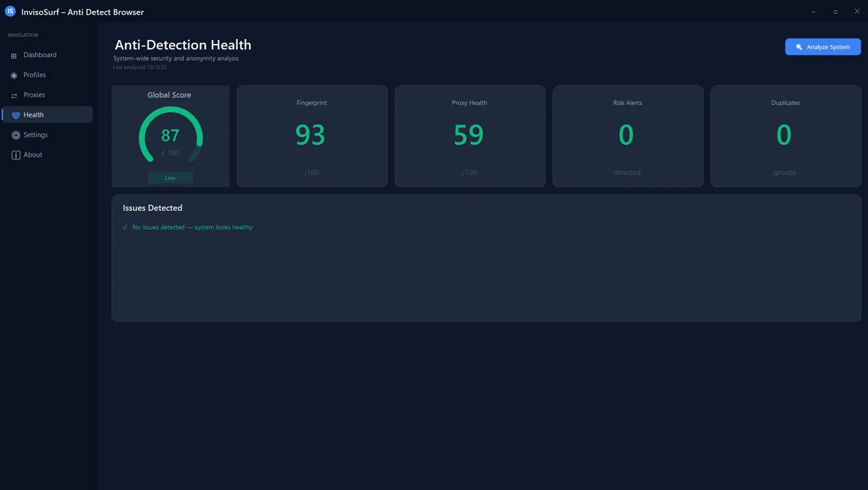868x490 pixels.
Task: Open the Dashboard page
Action: tap(47, 55)
